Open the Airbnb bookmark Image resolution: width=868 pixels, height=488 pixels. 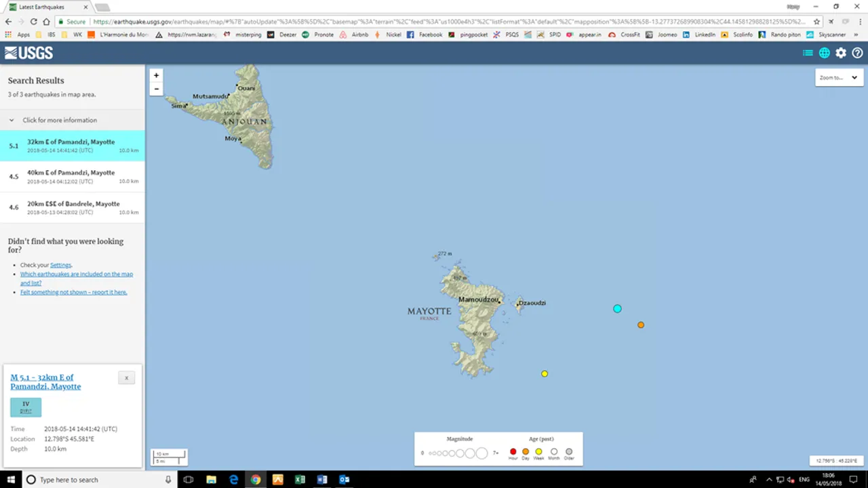click(x=353, y=35)
